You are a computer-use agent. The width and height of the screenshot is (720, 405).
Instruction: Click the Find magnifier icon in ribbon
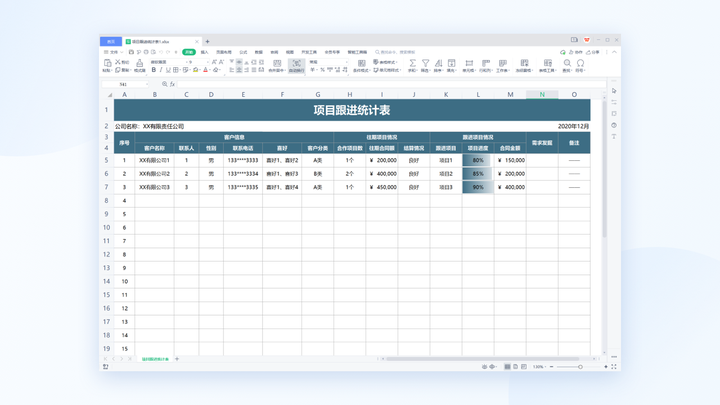click(x=568, y=63)
